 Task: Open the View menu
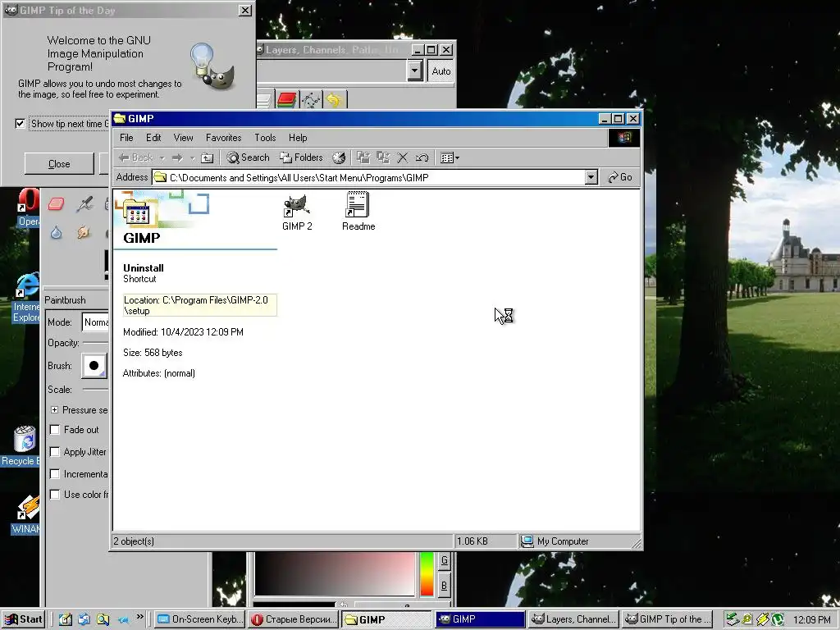(x=183, y=138)
